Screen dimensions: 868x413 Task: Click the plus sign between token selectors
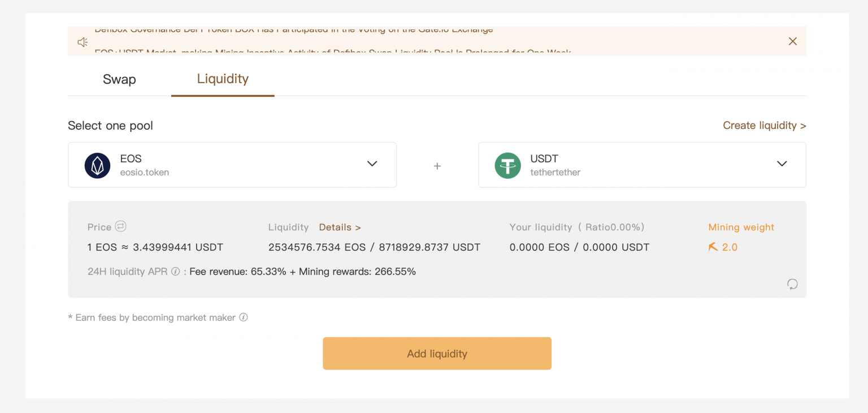click(x=437, y=166)
